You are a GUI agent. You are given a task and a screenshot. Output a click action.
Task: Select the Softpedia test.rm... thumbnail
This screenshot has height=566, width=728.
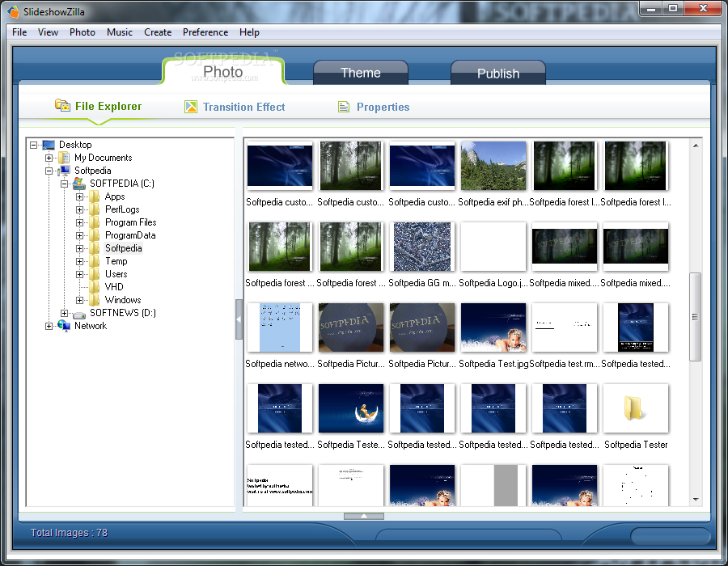(x=564, y=327)
